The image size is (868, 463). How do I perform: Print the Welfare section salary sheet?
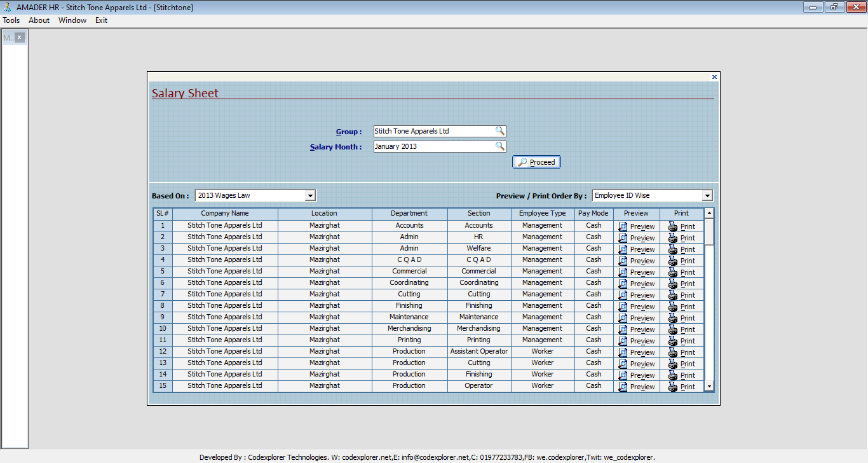pyautogui.click(x=682, y=249)
